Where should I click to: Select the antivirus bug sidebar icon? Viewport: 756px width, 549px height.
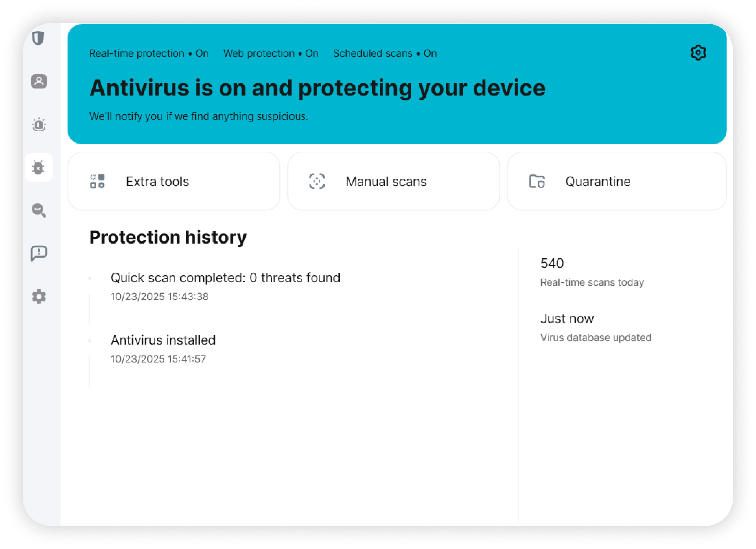[38, 167]
